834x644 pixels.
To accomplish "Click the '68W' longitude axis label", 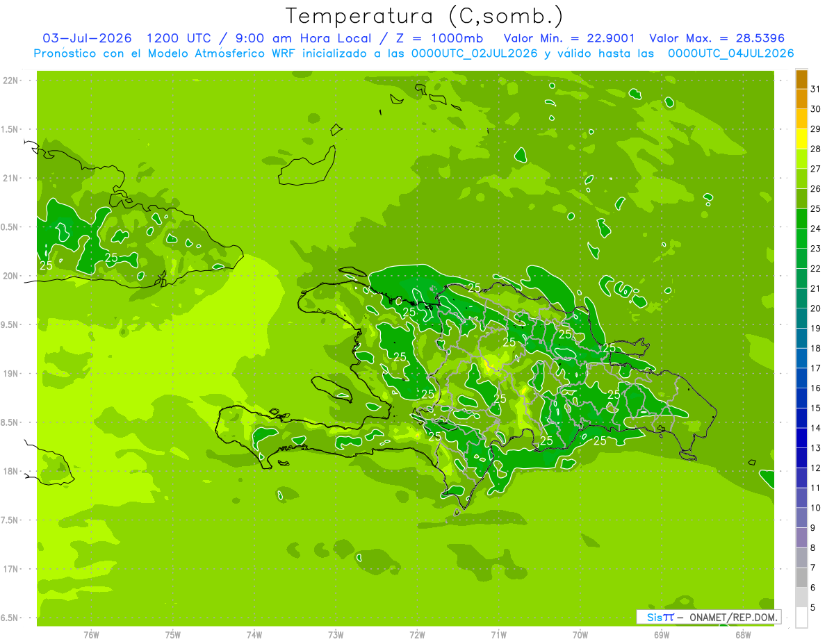I will [x=743, y=635].
